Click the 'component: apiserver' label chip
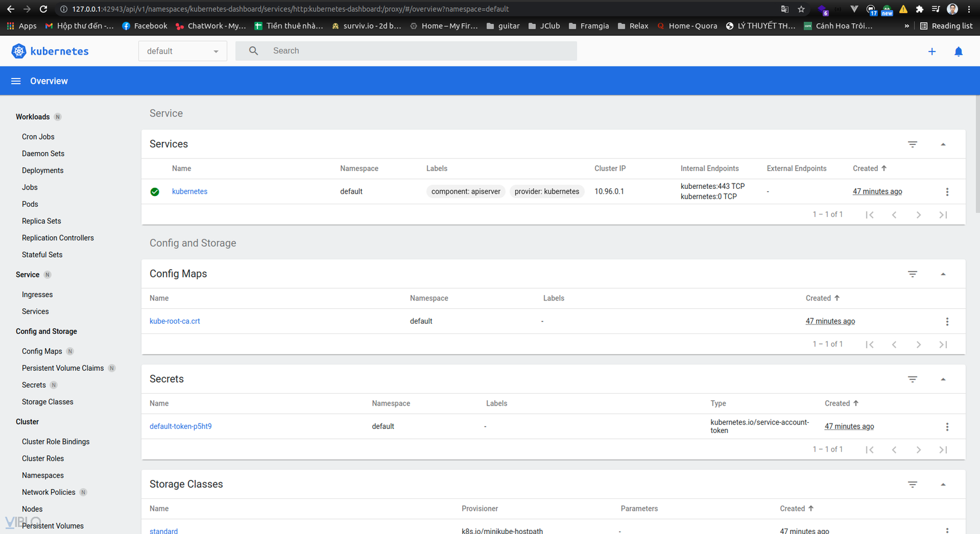 (x=466, y=191)
